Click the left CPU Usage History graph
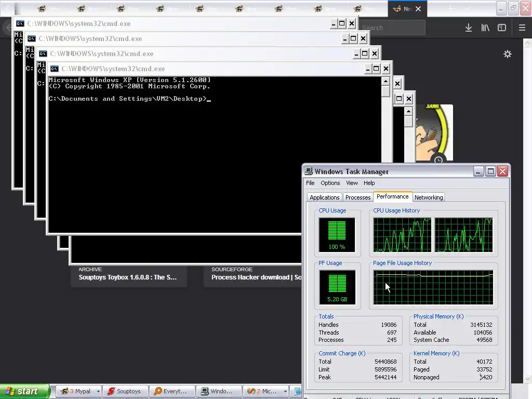The height and width of the screenshot is (399, 532). pyautogui.click(x=403, y=235)
